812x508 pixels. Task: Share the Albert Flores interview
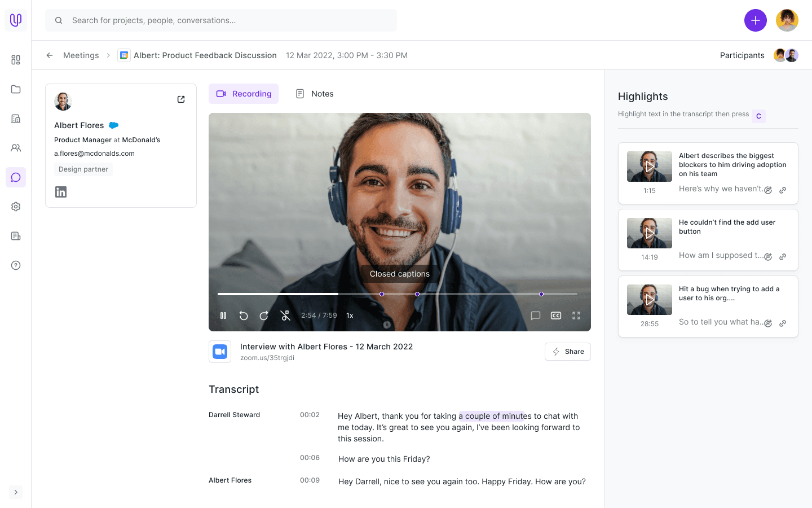[x=568, y=352]
